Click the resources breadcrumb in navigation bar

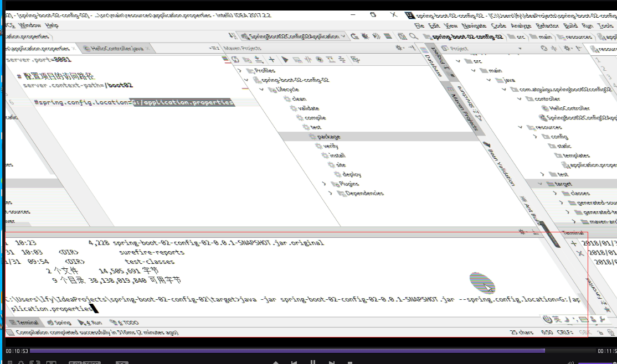pyautogui.click(x=574, y=37)
